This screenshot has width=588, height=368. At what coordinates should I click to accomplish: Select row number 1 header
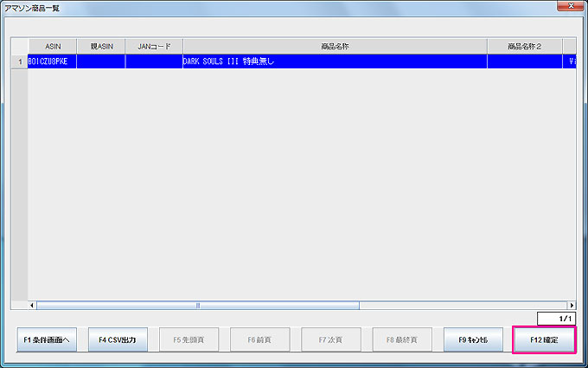coord(20,61)
